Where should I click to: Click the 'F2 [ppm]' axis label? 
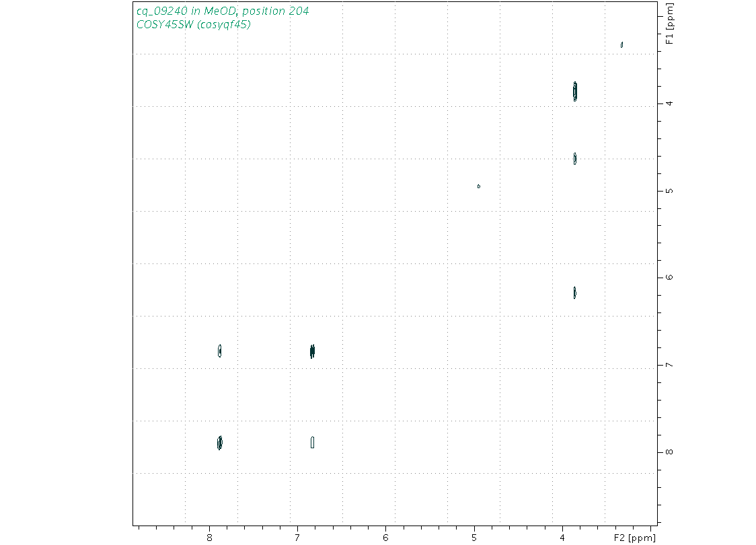click(634, 538)
